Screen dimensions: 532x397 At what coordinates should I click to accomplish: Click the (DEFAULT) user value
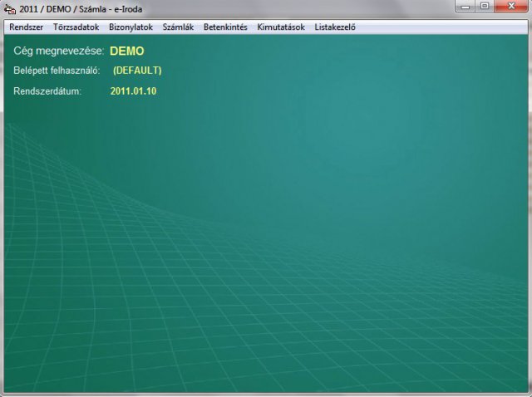point(137,71)
